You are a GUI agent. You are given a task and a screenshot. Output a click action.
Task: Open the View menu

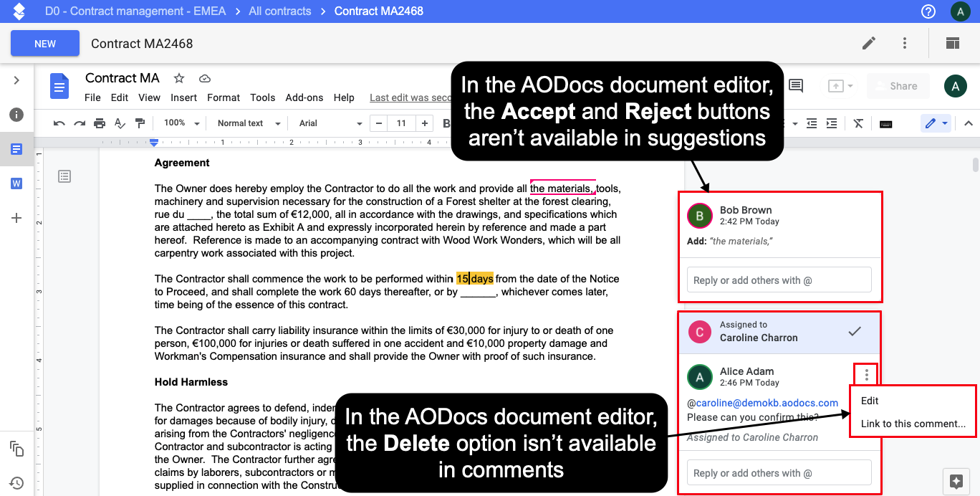coord(149,97)
